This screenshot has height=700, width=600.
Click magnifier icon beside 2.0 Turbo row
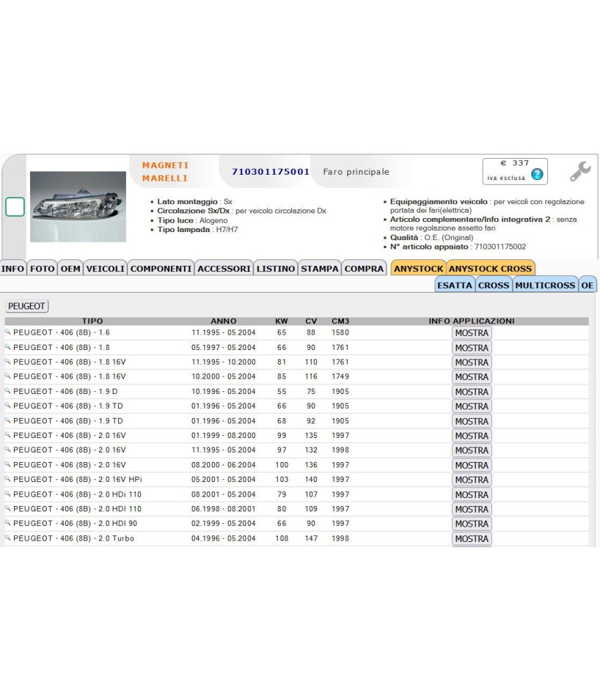(7, 537)
